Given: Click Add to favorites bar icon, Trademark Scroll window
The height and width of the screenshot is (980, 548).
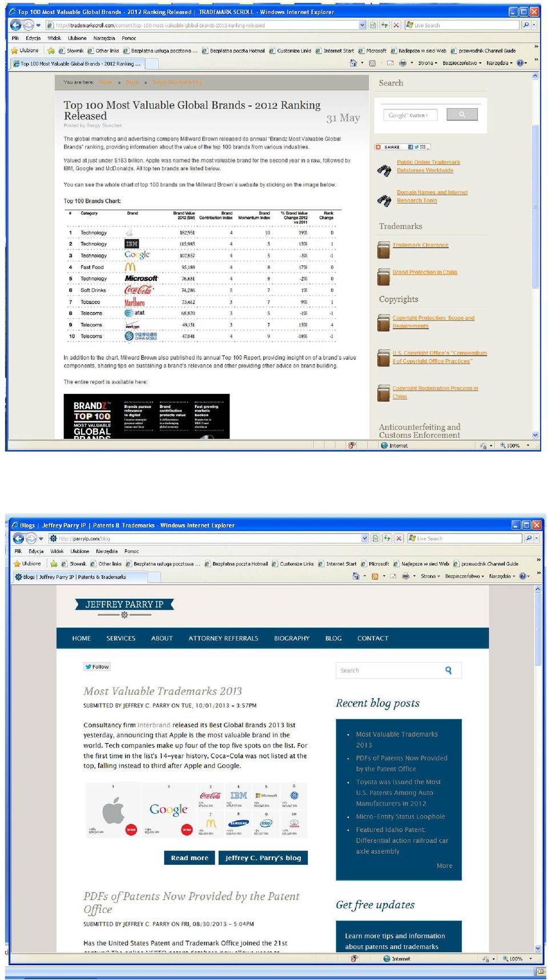Looking at the screenshot, I should 51,50.
